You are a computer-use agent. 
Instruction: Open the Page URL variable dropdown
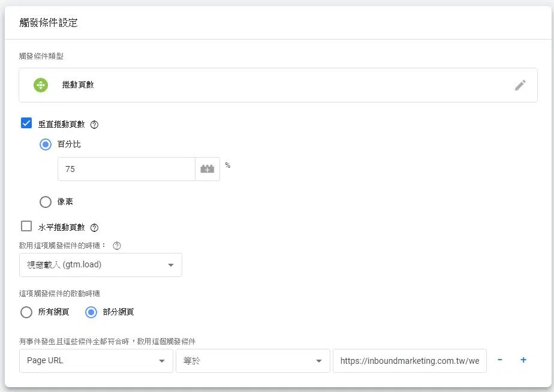[96, 361]
